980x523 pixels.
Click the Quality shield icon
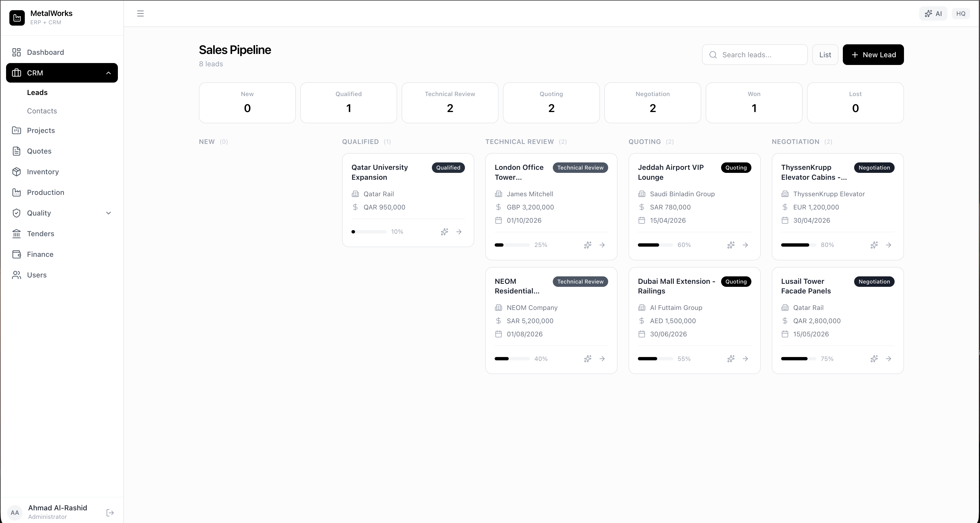[16, 213]
